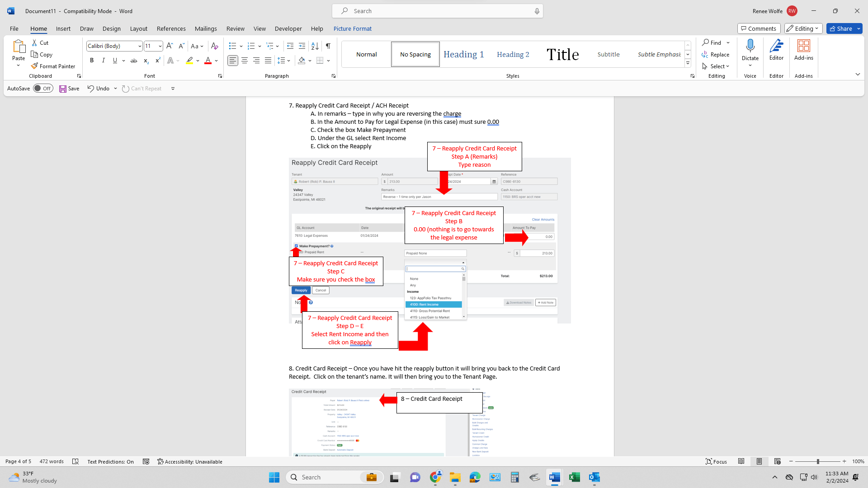Toggle AutoSave switch
Viewport: 868px width, 488px height.
[43, 89]
